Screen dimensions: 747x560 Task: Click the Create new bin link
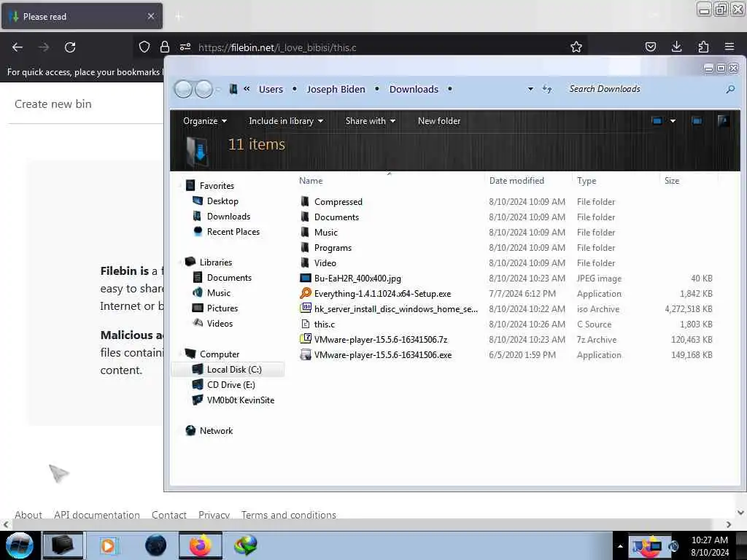[53, 104]
